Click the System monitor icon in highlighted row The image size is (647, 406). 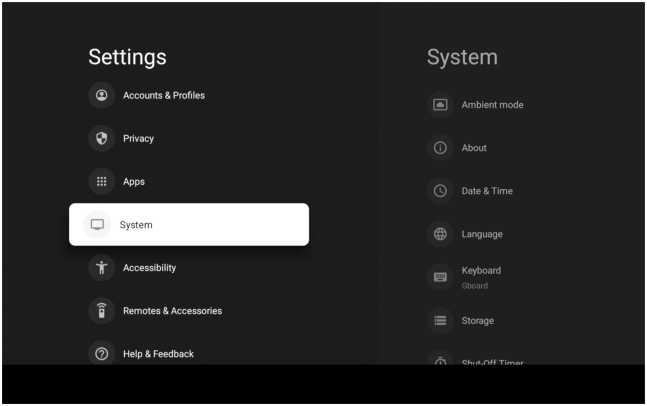97,225
